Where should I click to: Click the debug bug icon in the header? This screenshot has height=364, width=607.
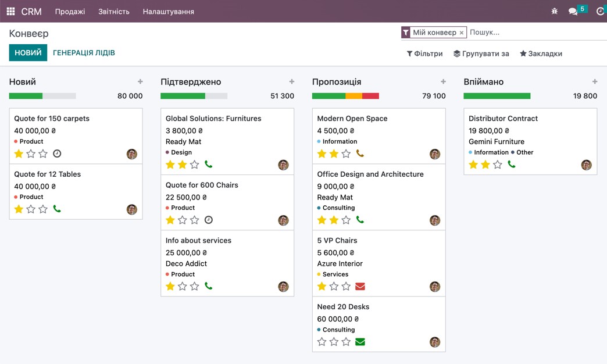point(554,10)
